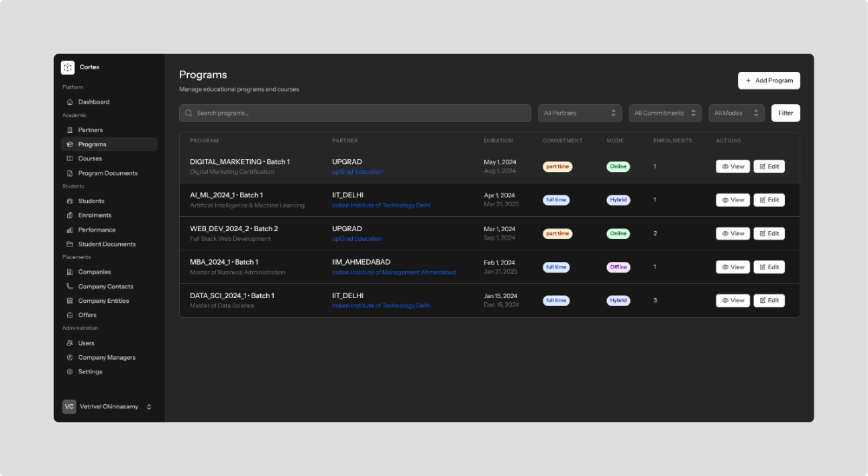868x476 pixels.
Task: Click the Company Entities icon
Action: click(70, 301)
